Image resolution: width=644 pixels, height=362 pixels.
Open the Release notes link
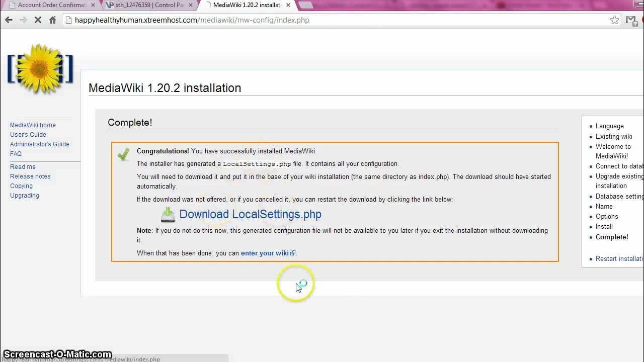tap(30, 176)
